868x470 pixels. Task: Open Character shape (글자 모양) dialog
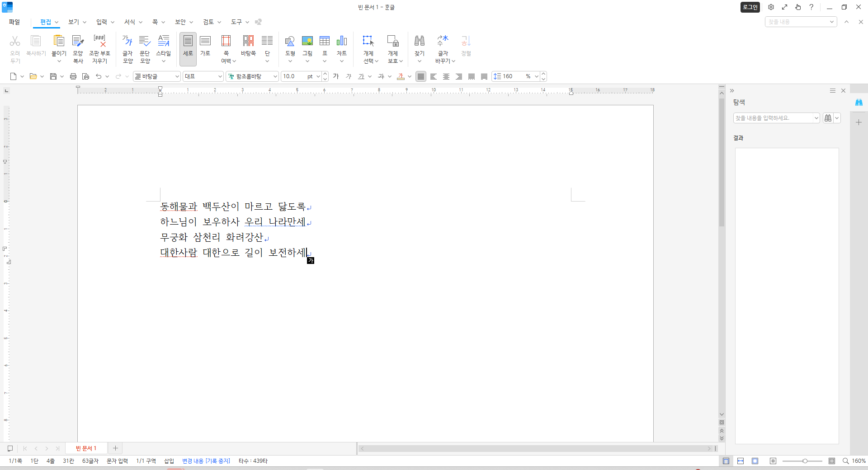coord(127,49)
